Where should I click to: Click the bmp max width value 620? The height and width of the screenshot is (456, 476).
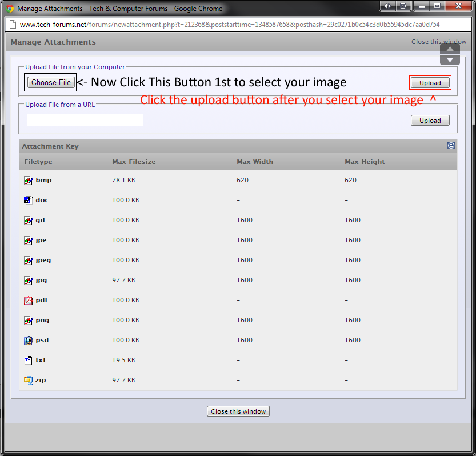point(242,180)
